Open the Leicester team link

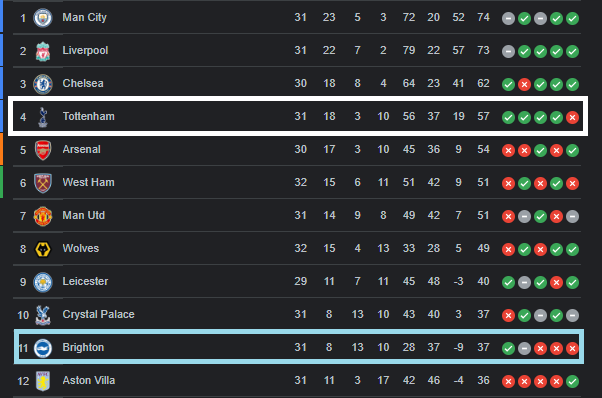pyautogui.click(x=85, y=281)
